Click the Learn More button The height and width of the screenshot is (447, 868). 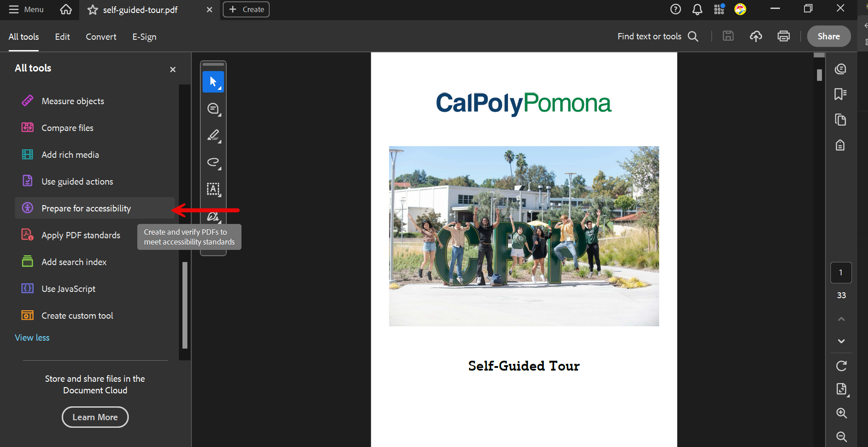coord(95,417)
